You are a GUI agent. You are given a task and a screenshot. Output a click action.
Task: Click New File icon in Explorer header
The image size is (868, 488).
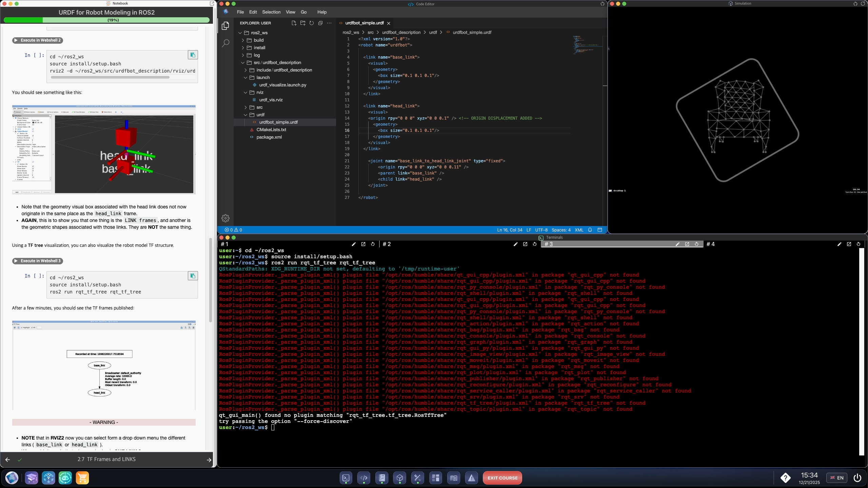pyautogui.click(x=294, y=23)
